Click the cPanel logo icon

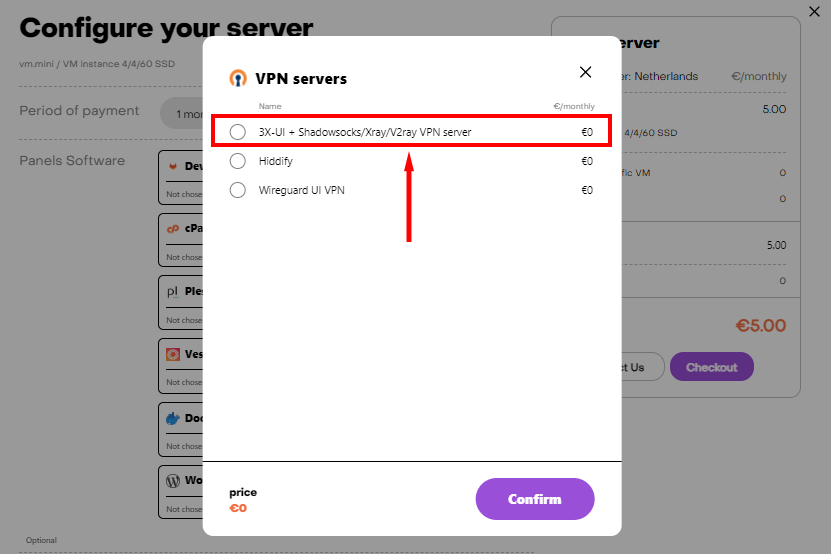point(173,228)
